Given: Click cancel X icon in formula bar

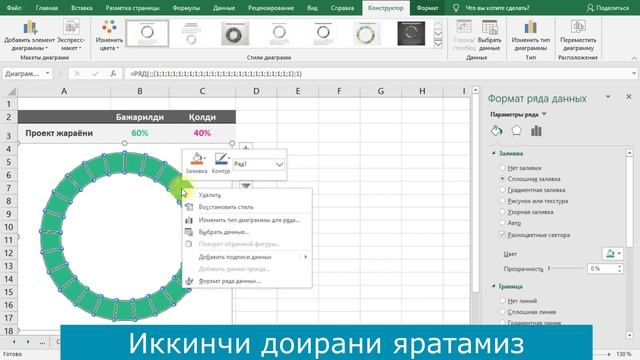Looking at the screenshot, I should coord(77,73).
